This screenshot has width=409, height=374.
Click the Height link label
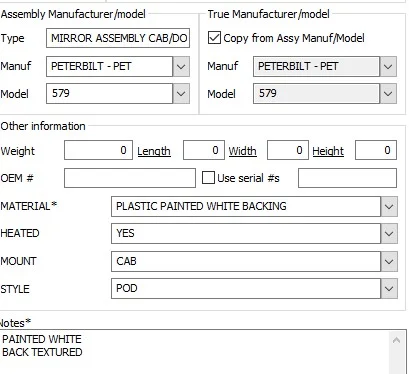click(x=328, y=151)
